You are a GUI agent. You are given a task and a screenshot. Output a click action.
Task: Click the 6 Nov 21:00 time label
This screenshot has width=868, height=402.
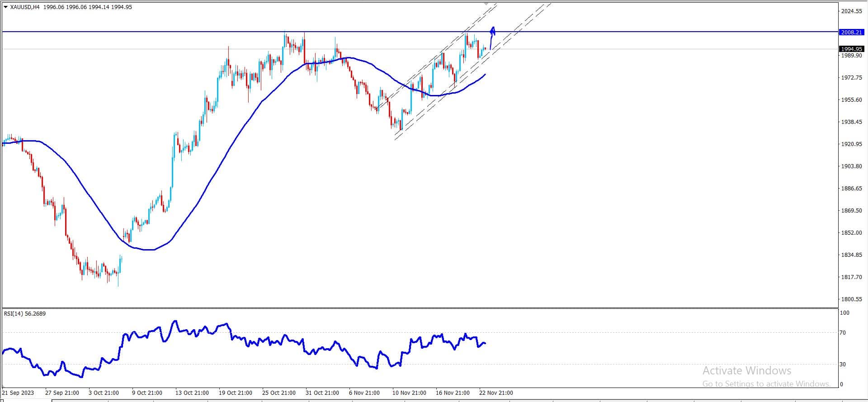pos(364,393)
